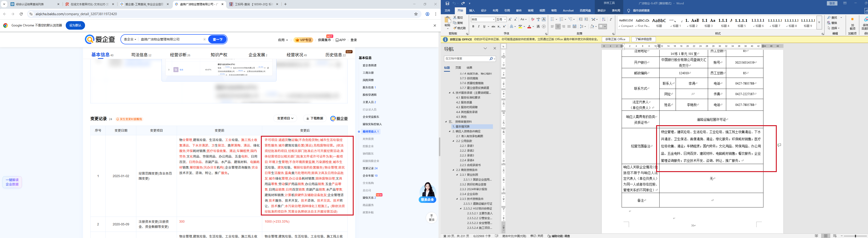Toggle character border (boxed A)
The image size is (868, 238).
(x=544, y=20)
